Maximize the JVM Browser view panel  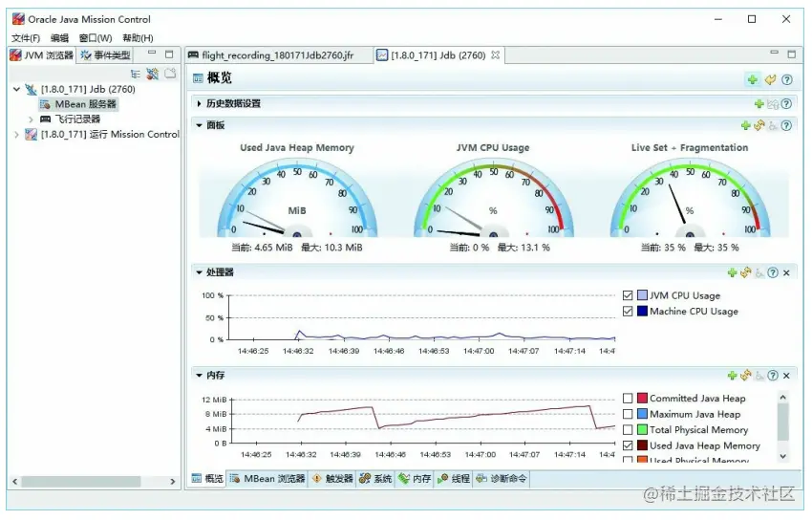pyautogui.click(x=169, y=54)
